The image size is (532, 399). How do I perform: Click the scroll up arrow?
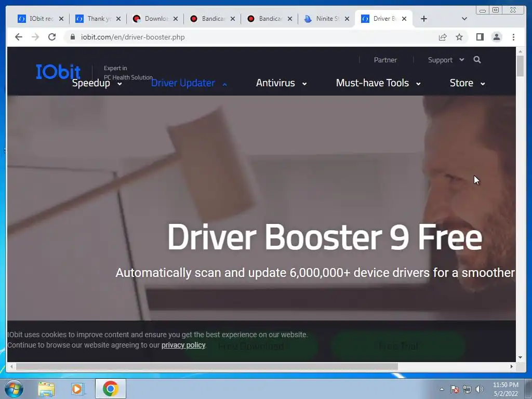pos(520,51)
